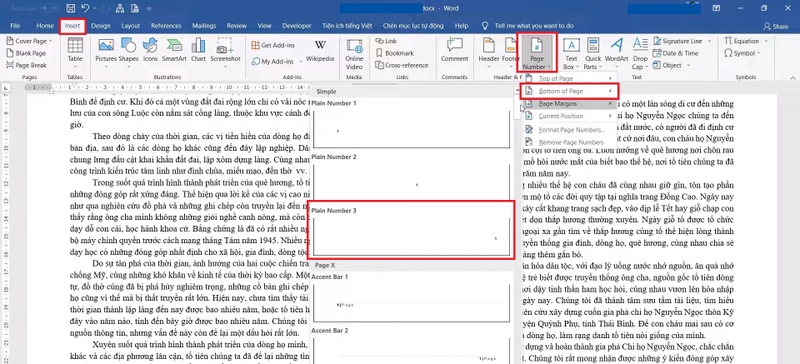The height and width of the screenshot is (364, 800).
Task: Add a new Comment
Action: pos(454,51)
